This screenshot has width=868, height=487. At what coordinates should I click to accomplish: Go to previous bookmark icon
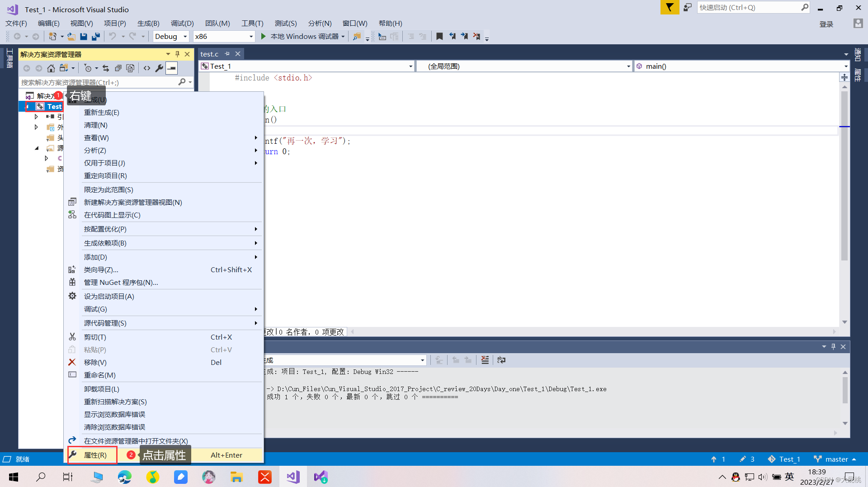click(x=452, y=36)
